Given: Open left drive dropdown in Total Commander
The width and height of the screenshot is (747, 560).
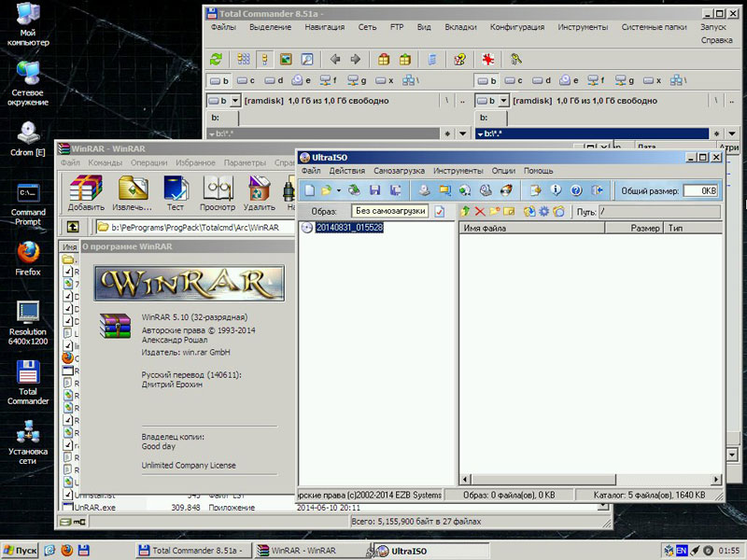Looking at the screenshot, I should [235, 101].
